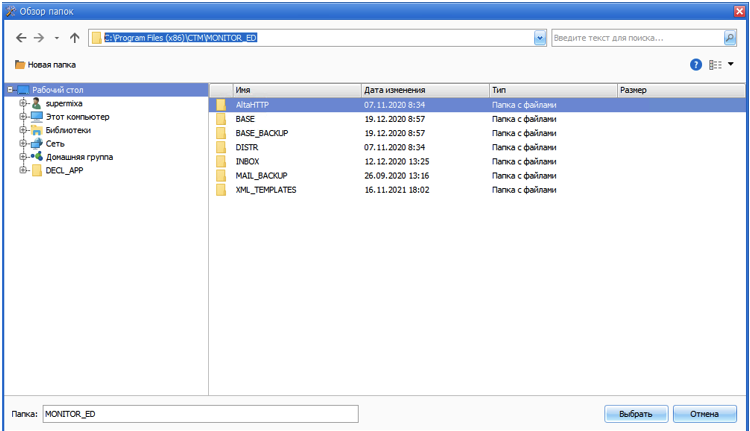750x431 pixels.
Task: Select the XML_TEMPLATES folder row
Action: 266,189
